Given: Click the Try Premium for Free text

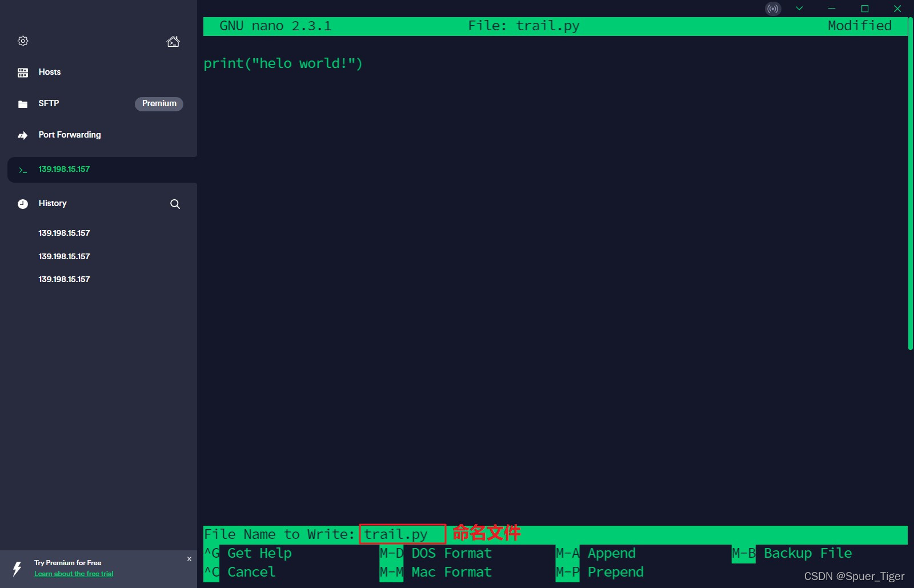Looking at the screenshot, I should [x=68, y=563].
